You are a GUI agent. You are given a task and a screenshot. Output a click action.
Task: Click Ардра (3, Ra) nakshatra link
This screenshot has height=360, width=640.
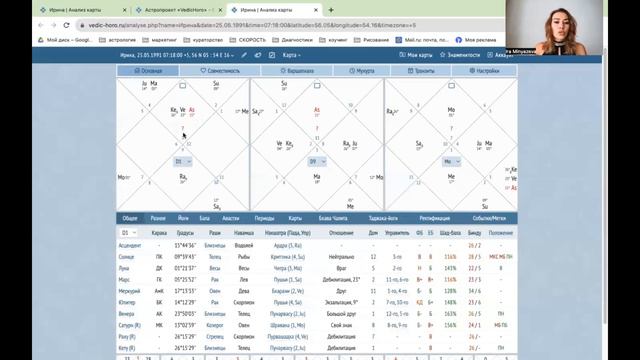(x=288, y=245)
